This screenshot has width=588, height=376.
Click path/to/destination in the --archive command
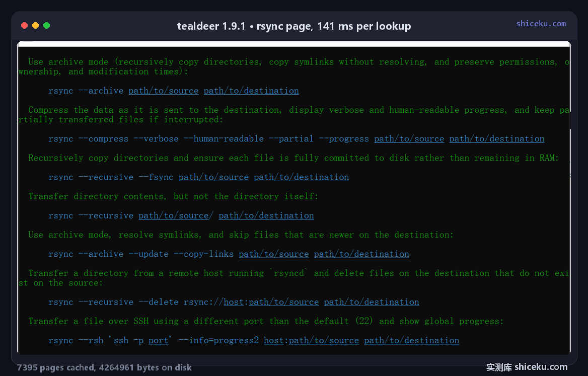coord(251,91)
